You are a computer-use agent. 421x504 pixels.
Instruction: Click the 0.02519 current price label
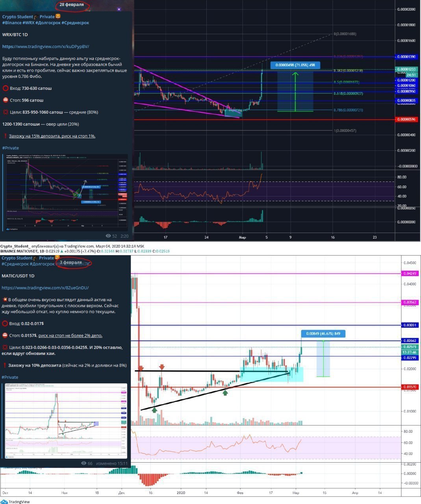tap(410, 347)
